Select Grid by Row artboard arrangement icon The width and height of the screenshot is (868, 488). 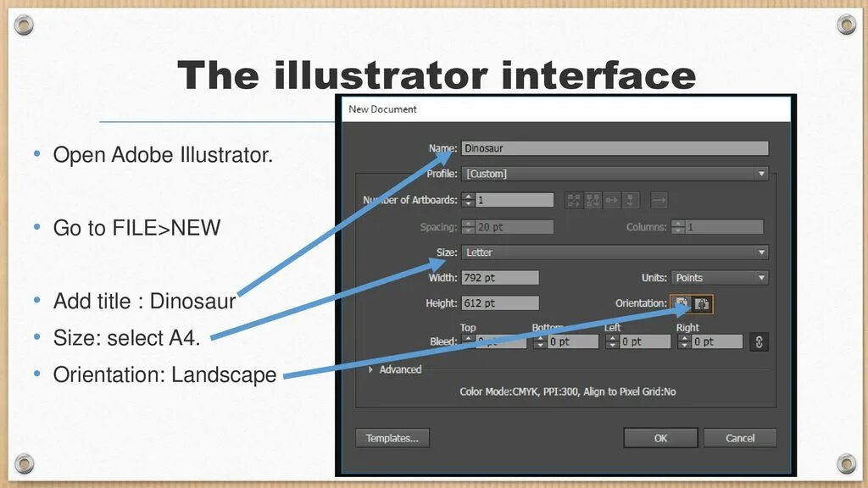[574, 200]
